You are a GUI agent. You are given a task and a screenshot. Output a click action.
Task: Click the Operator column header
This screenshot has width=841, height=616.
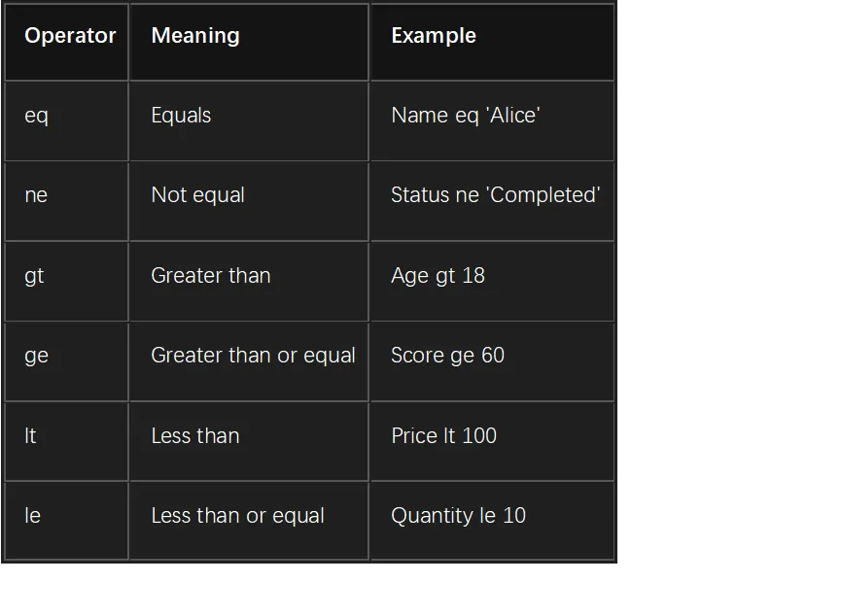66,42
